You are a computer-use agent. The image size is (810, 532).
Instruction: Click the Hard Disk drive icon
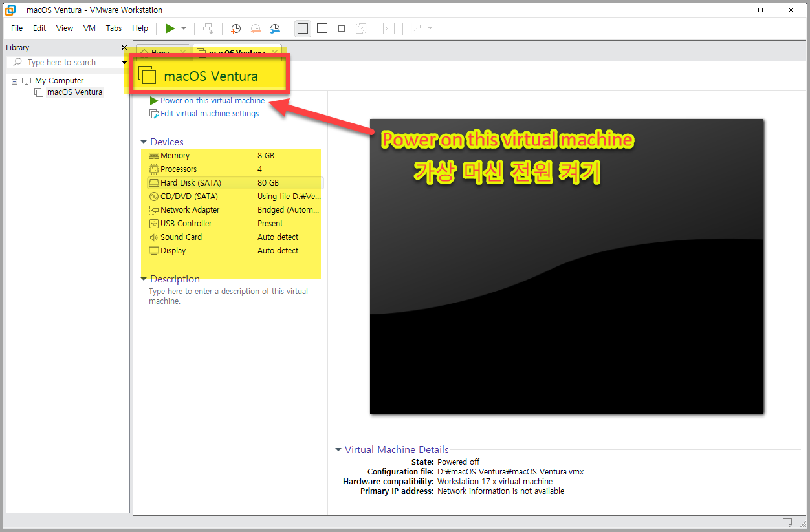pos(154,183)
